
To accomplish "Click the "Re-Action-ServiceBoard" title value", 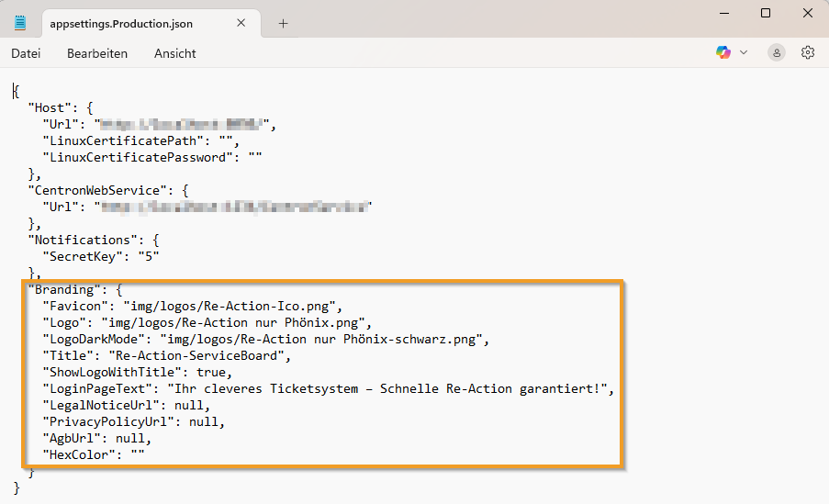I will (199, 355).
